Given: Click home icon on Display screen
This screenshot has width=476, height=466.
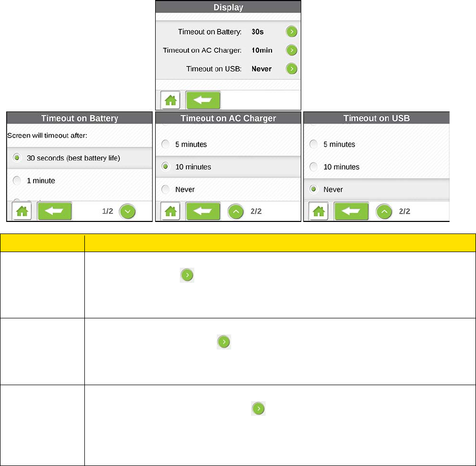Looking at the screenshot, I should point(171,100).
